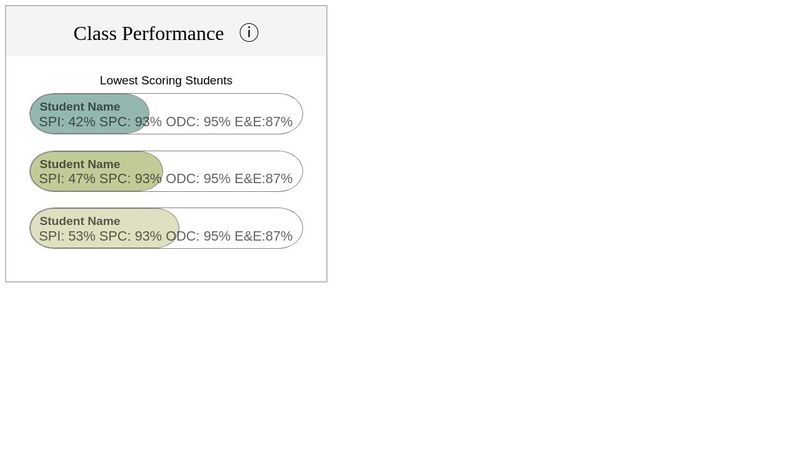
Task: Click the info icon beside Class Performance
Action: 249,33
